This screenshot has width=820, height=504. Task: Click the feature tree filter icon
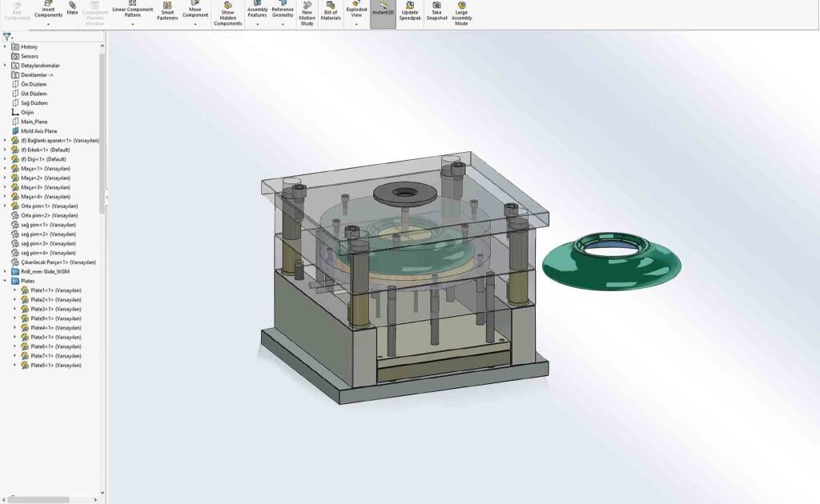(x=7, y=36)
